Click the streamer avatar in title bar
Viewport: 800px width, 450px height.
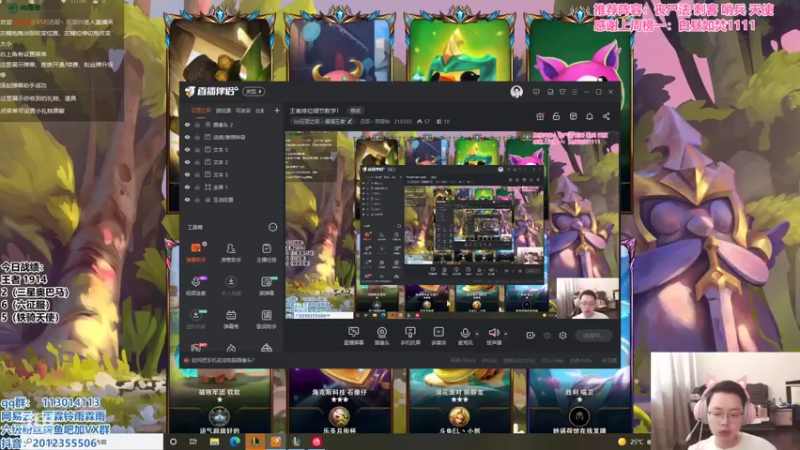[x=516, y=92]
